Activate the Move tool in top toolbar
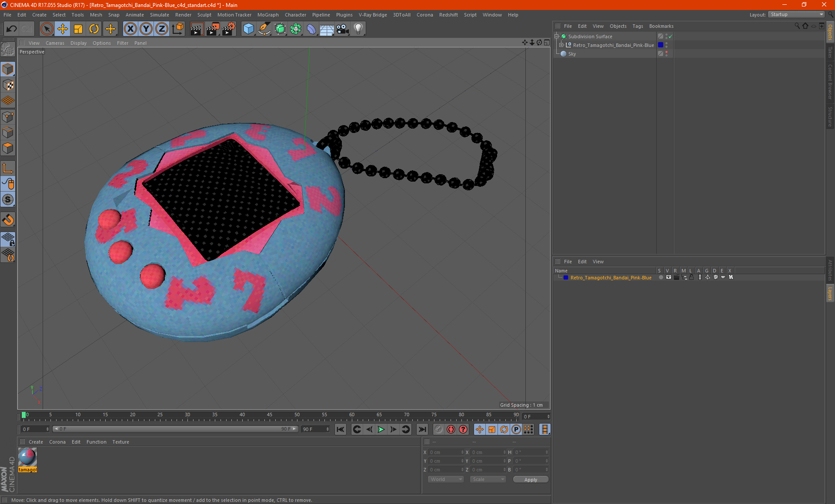This screenshot has height=504, width=835. [63, 29]
